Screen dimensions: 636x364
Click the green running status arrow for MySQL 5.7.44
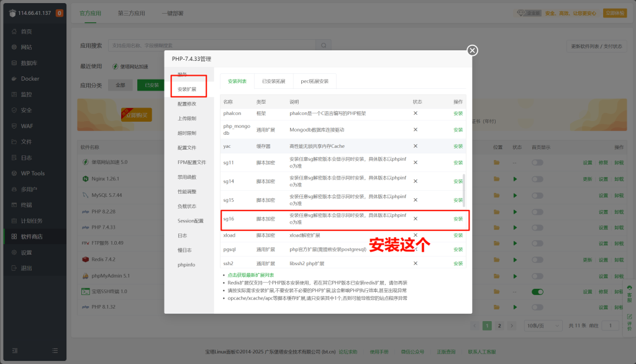point(514,194)
